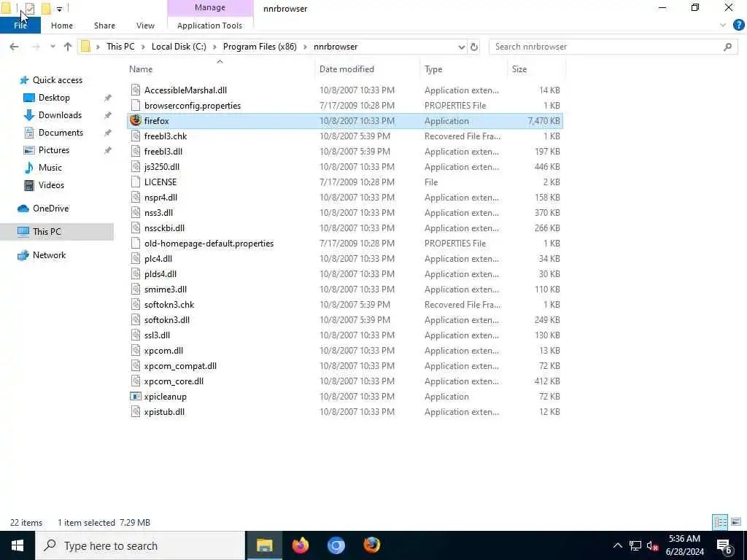747x560 pixels.
Task: Open Windows Start menu
Action: click(x=18, y=545)
